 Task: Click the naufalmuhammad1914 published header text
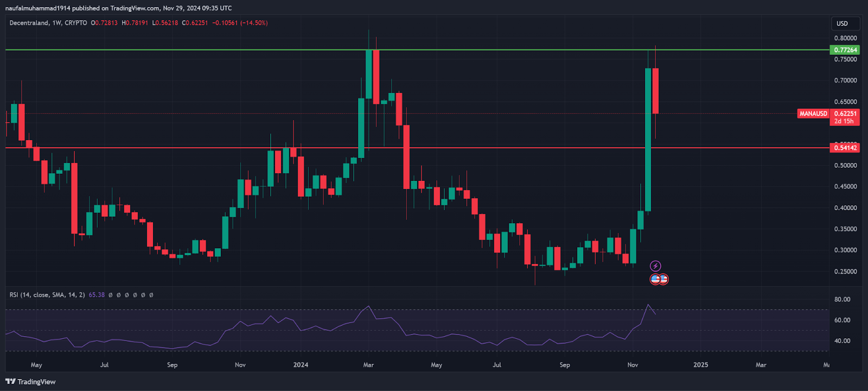point(118,8)
